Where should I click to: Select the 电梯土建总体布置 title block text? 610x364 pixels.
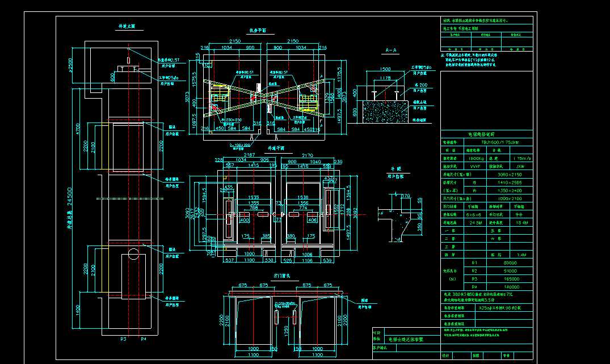coord(406,339)
